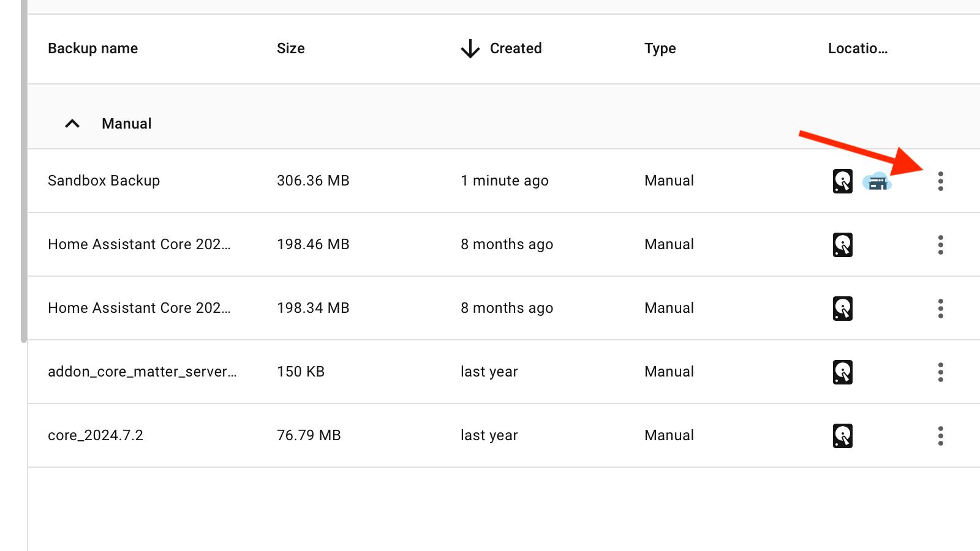Open three-dot menu for Sandbox Backup
980x551 pixels.
(x=940, y=181)
